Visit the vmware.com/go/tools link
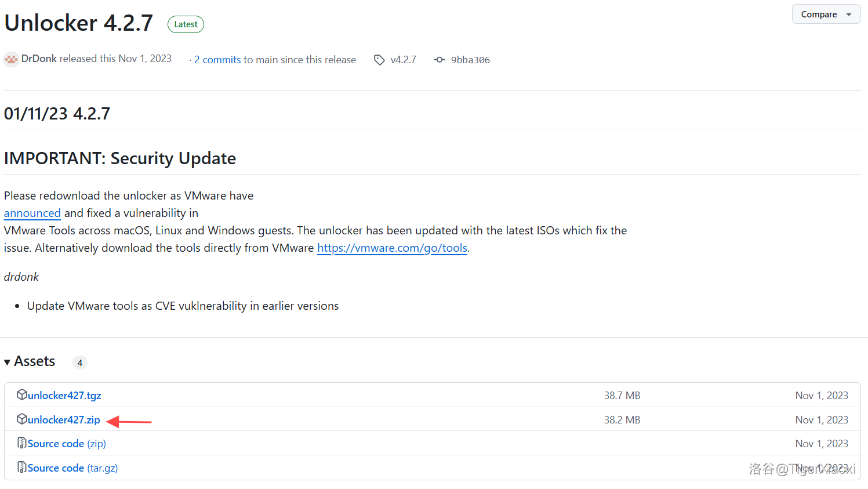Viewport: 868px width, 489px height. 392,248
